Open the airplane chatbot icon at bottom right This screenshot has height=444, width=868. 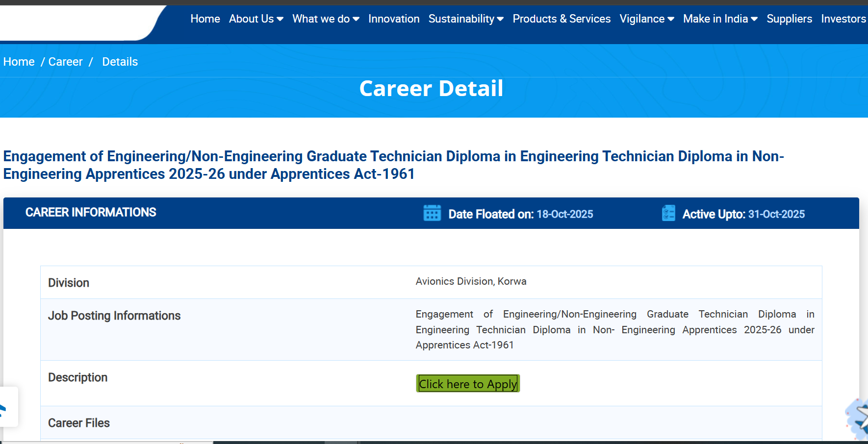tap(858, 419)
